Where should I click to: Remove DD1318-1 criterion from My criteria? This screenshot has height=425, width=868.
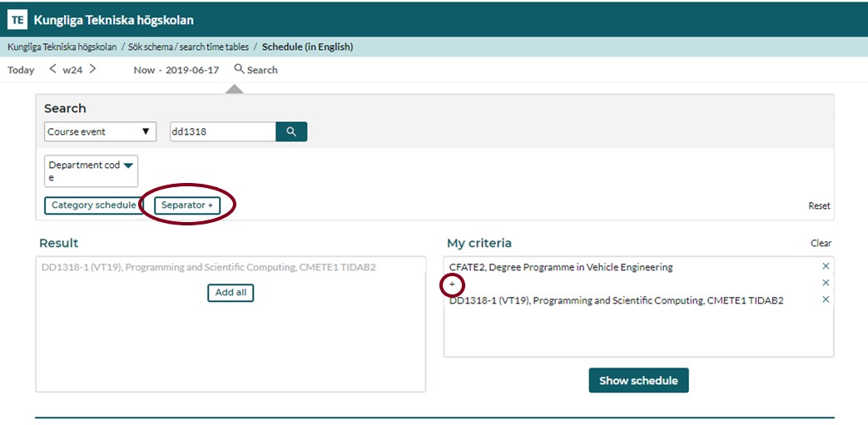coord(826,299)
